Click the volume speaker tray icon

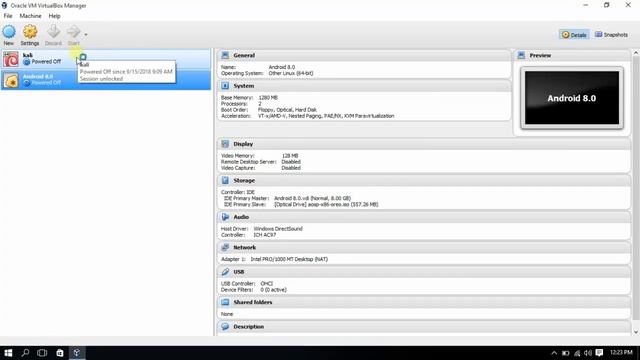588,353
